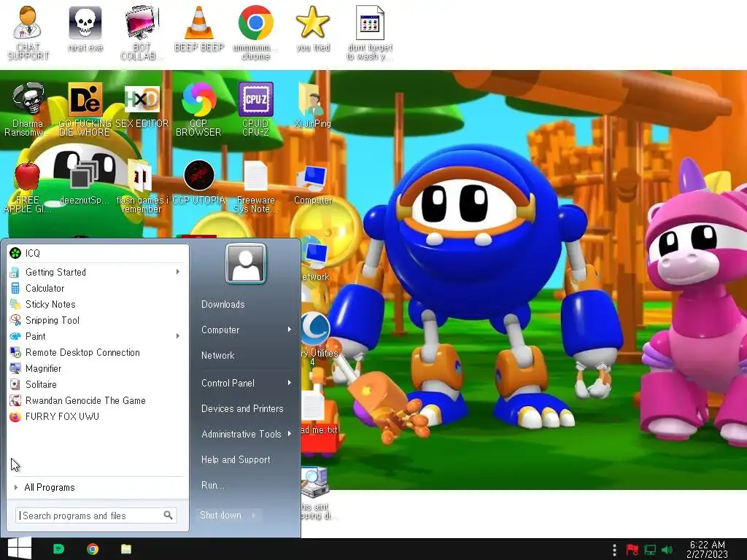
Task: Open Downloads from the Start menu
Action: [223, 304]
